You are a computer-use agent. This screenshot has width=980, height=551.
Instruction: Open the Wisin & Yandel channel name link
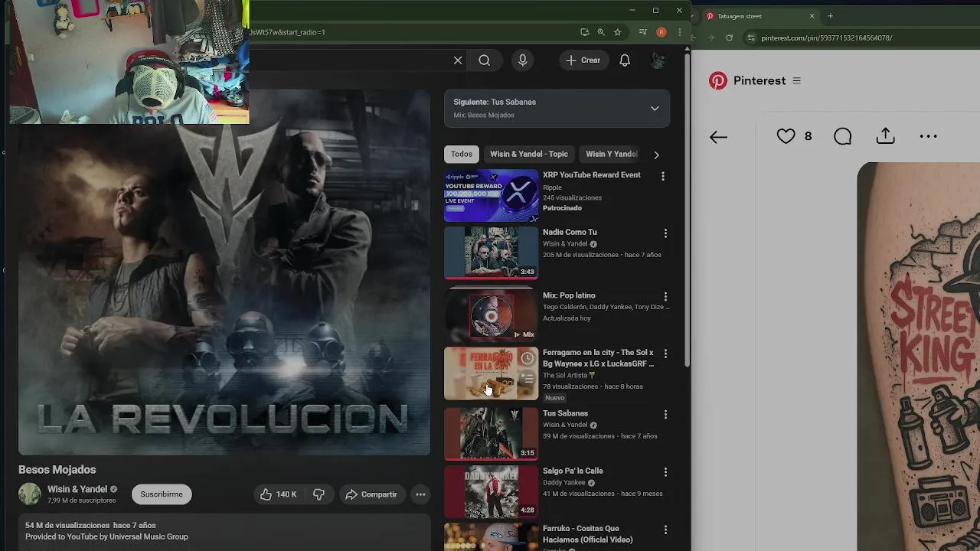77,489
